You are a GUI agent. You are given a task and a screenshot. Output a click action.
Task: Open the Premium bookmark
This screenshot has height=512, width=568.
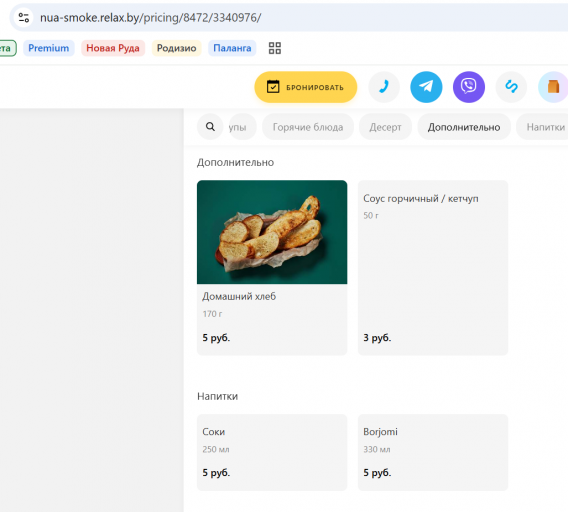(49, 48)
